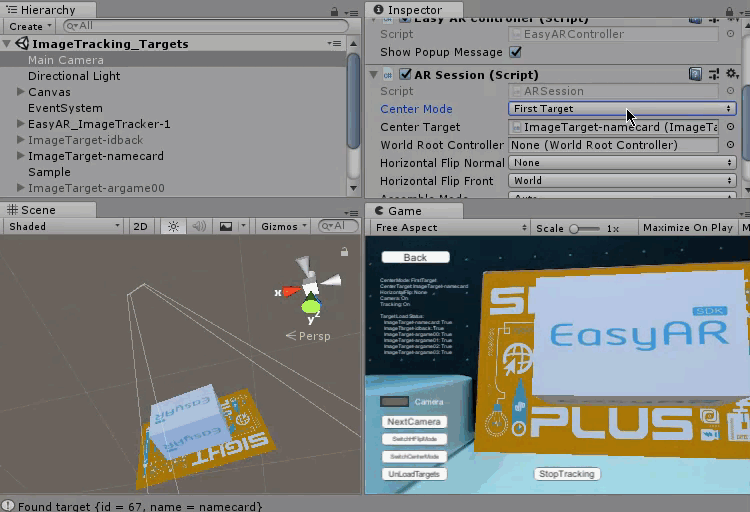Screen dimensions: 750x512
Task: Toggle scene lighting sun icon
Action: (x=173, y=226)
